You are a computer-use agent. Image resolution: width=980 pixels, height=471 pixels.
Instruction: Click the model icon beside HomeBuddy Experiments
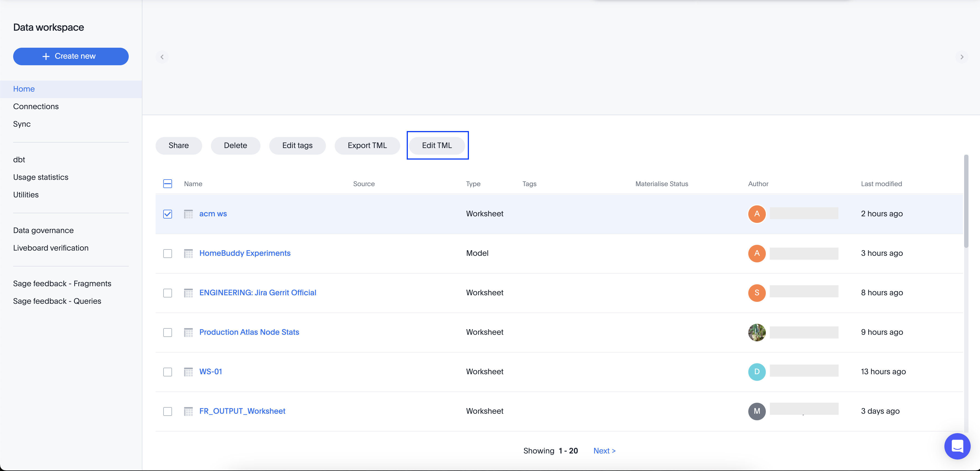[x=188, y=253]
